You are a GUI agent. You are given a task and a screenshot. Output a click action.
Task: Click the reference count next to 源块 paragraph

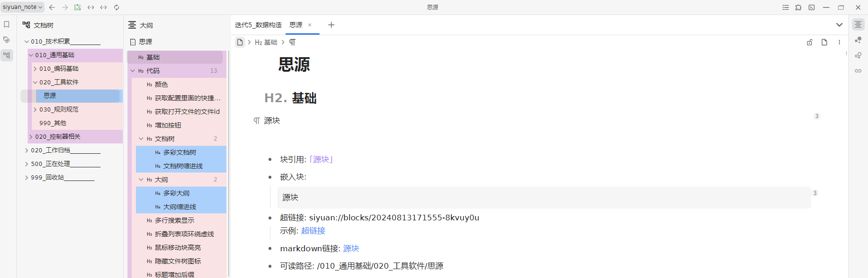click(816, 116)
